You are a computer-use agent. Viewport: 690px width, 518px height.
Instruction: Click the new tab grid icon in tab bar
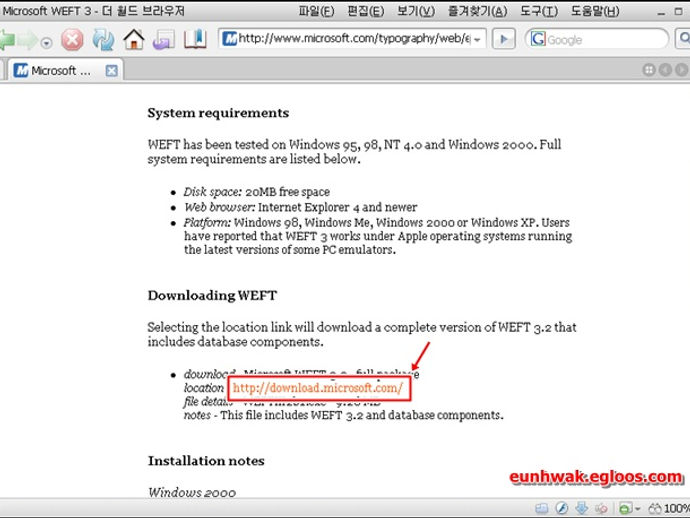pos(649,70)
